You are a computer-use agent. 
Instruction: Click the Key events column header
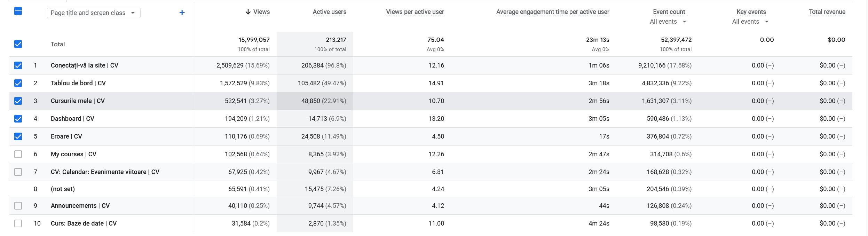[x=751, y=12]
